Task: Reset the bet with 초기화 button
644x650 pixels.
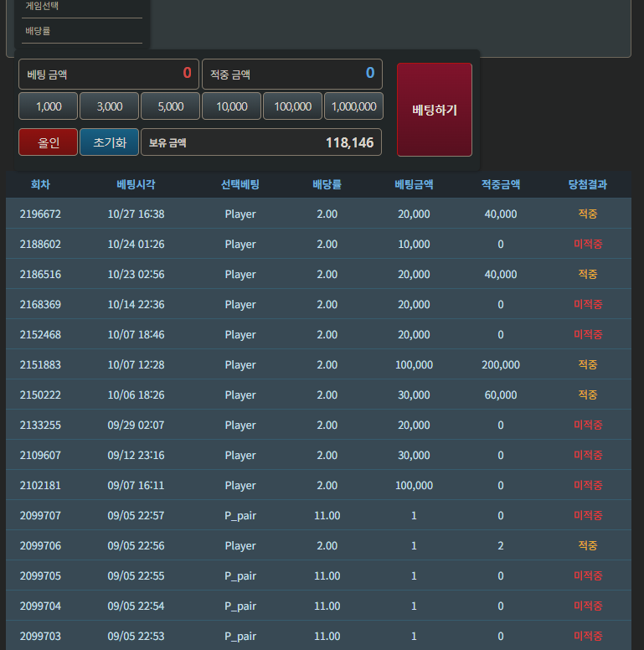Action: pyautogui.click(x=110, y=142)
